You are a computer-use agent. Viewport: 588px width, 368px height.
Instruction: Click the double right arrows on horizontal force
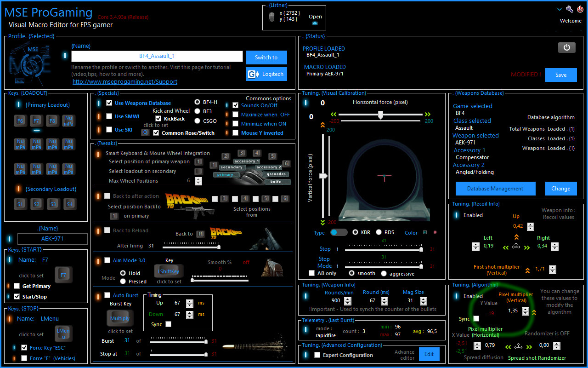click(x=428, y=115)
